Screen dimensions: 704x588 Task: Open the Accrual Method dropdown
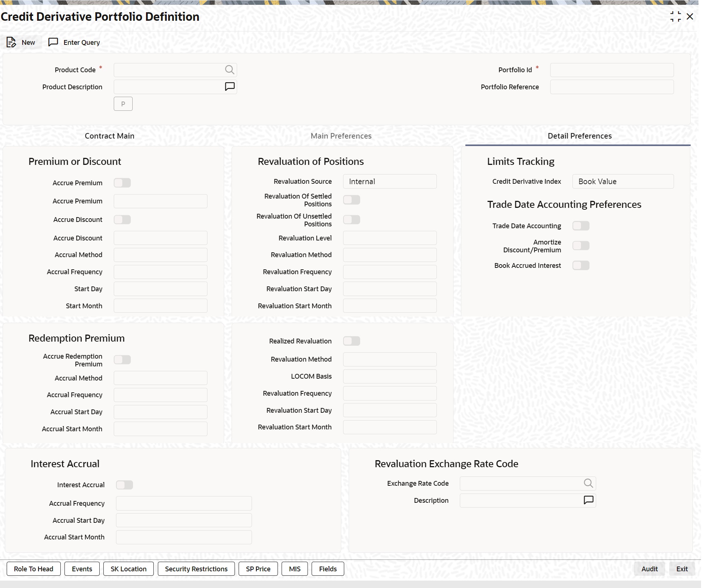click(160, 255)
